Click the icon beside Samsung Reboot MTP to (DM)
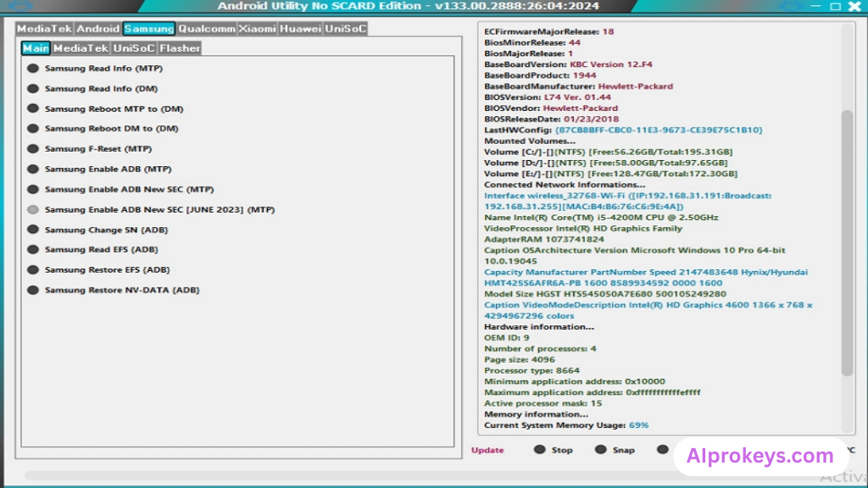Screen dimensions: 868x488 coord(33,108)
